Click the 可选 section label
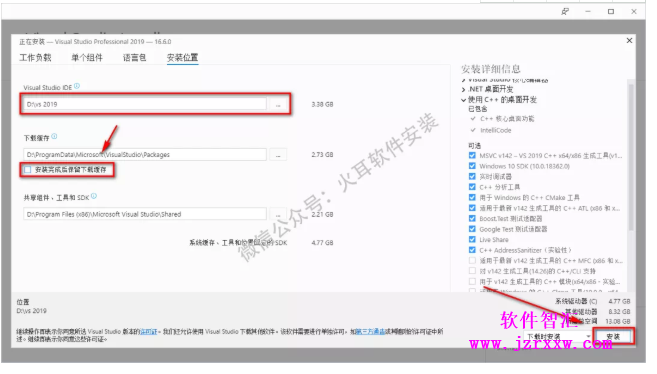The height and width of the screenshot is (374, 657). tap(474, 146)
